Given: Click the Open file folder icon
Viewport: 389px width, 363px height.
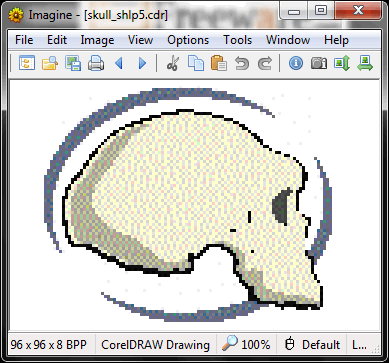Looking at the screenshot, I should [50, 63].
